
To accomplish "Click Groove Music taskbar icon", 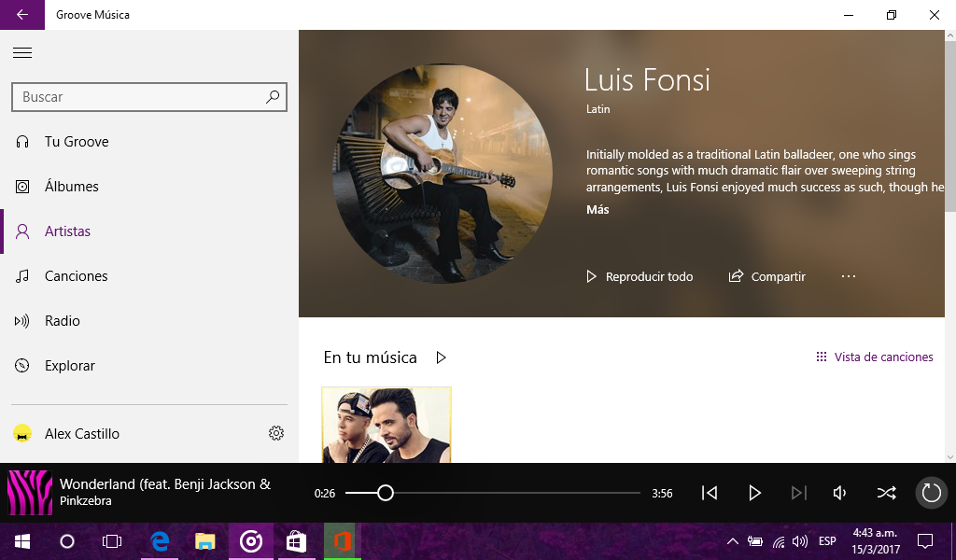I will coord(250,541).
